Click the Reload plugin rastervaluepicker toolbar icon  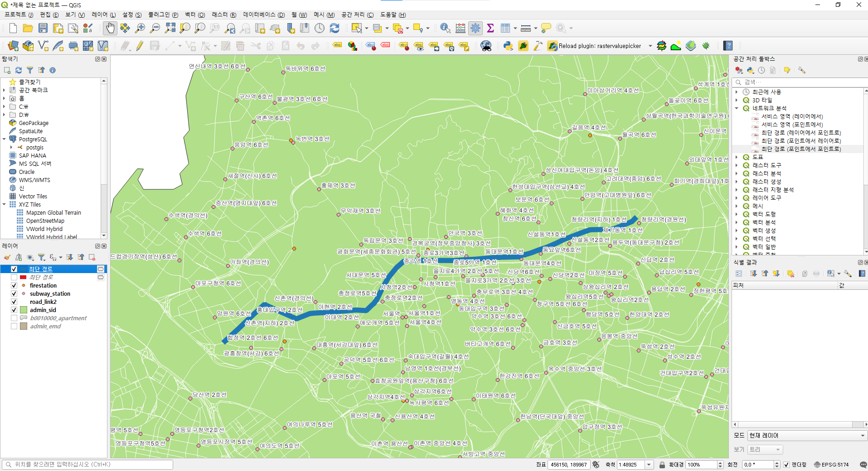click(x=552, y=46)
